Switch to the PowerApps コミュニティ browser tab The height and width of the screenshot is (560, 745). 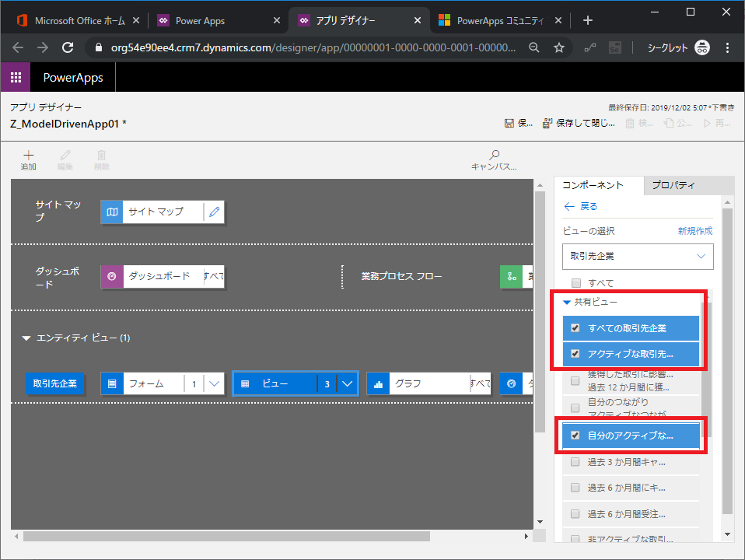pos(500,20)
